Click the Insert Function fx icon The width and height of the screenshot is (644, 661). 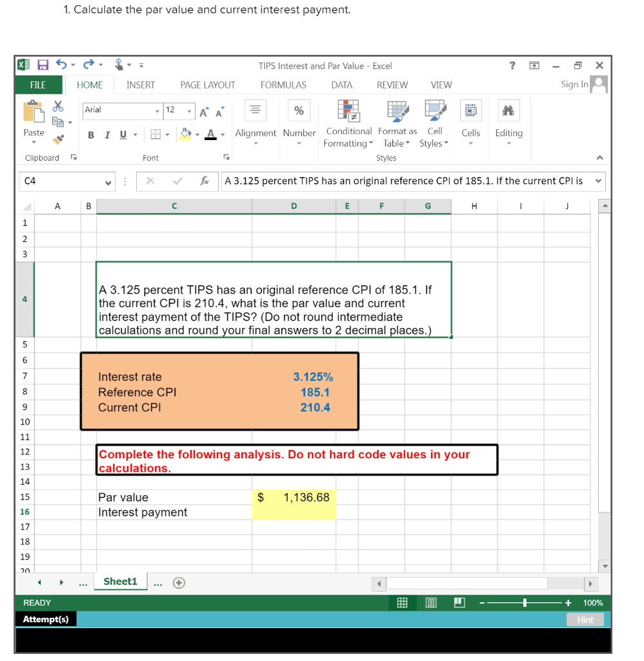click(205, 181)
